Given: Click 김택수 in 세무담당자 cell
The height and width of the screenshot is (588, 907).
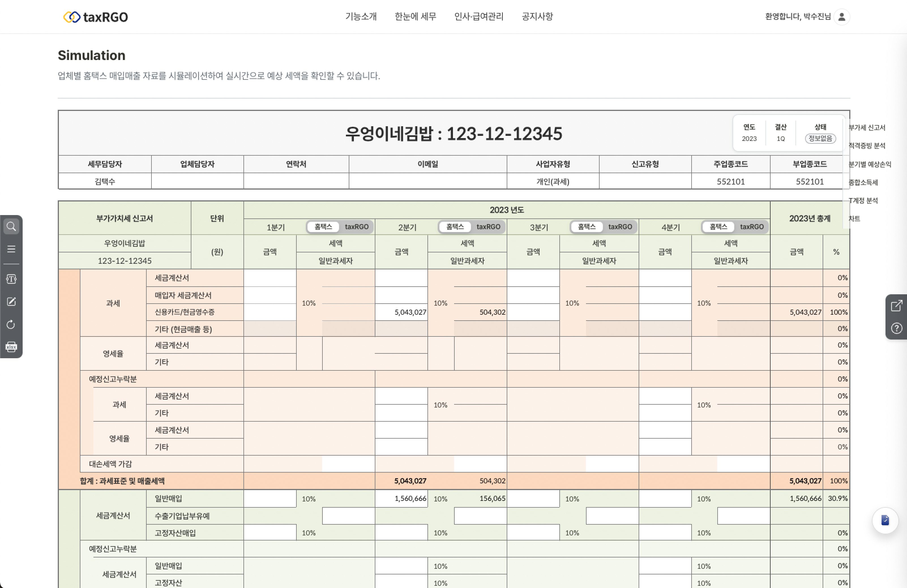Looking at the screenshot, I should point(105,182).
